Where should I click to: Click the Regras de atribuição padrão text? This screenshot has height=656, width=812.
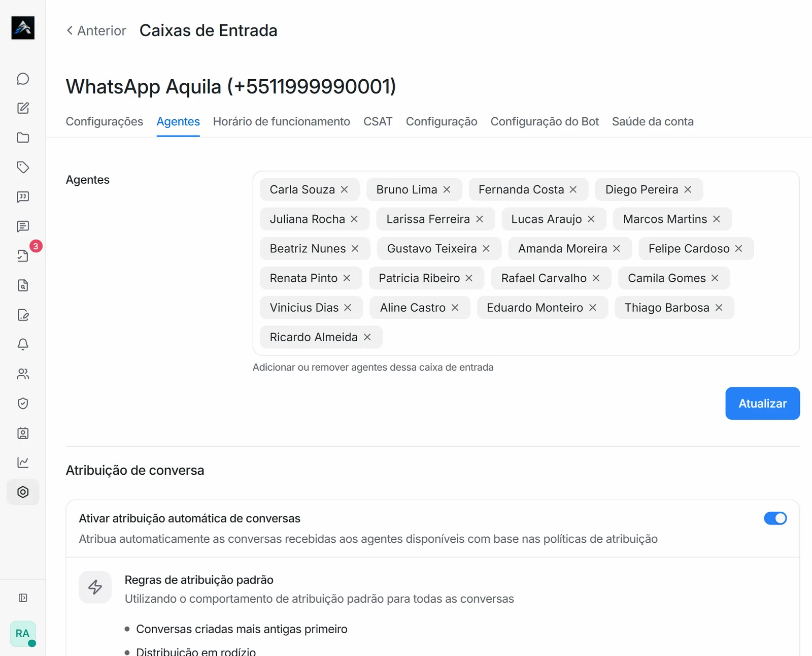click(199, 580)
